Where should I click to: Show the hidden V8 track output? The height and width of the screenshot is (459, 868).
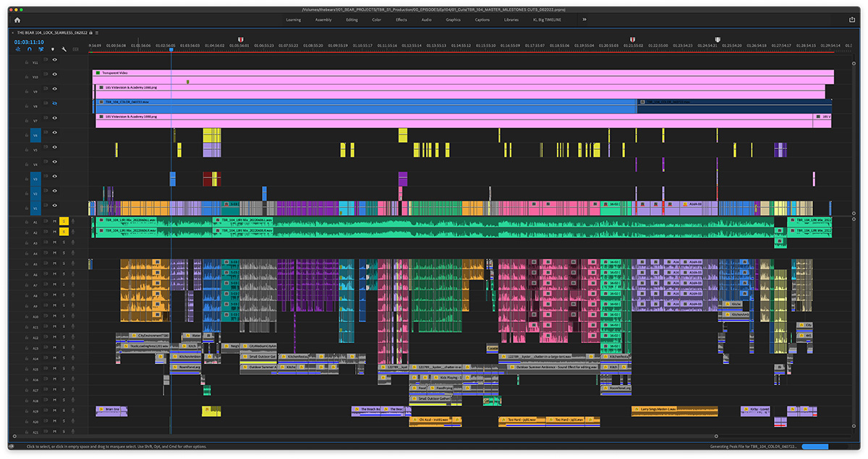pos(54,105)
